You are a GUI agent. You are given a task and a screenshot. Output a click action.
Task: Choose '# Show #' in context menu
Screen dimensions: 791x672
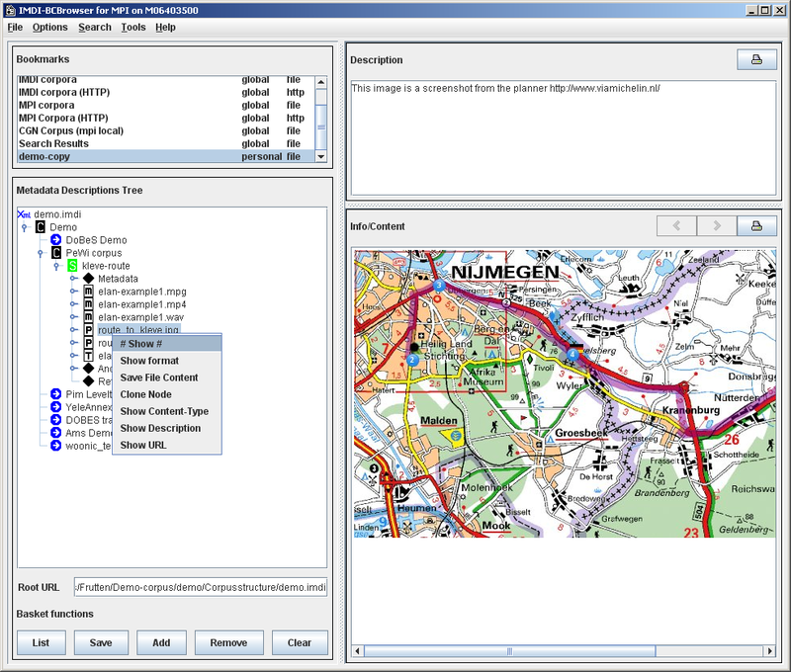167,344
